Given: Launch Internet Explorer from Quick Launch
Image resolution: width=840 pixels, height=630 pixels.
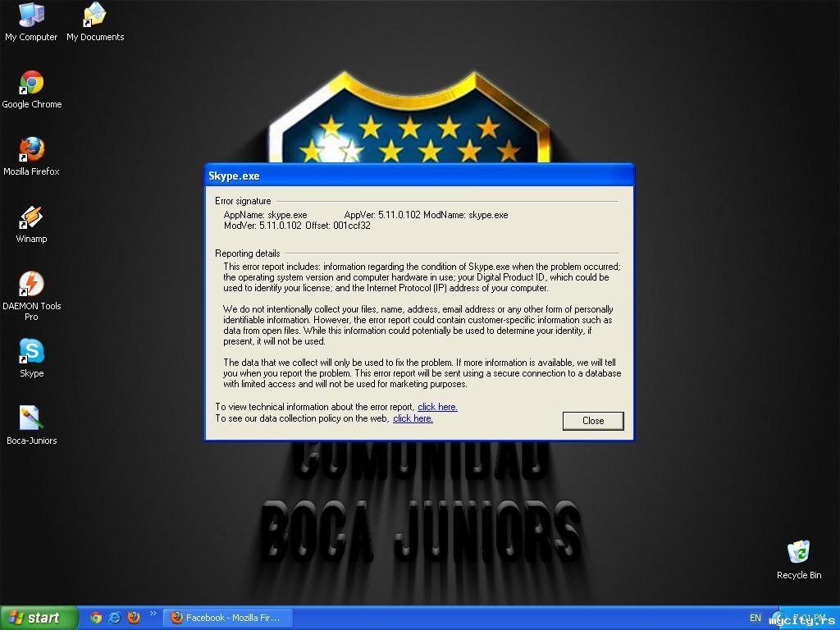Looking at the screenshot, I should pos(115,618).
